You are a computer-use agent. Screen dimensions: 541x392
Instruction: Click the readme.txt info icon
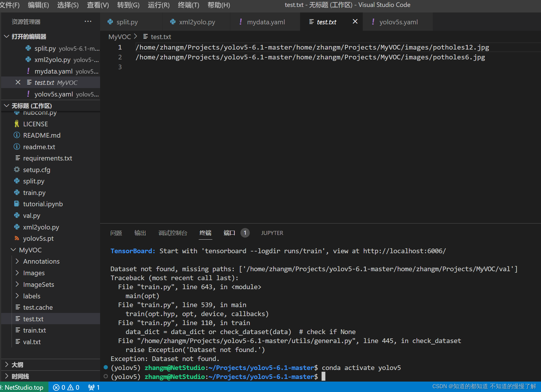click(17, 147)
